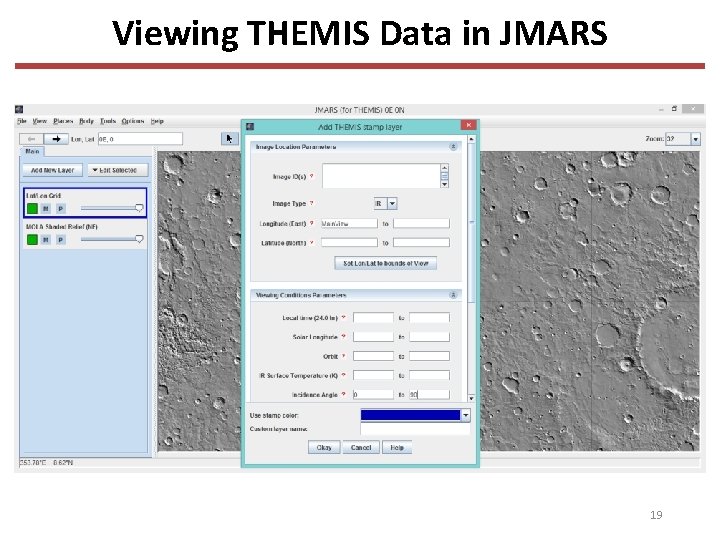Open the Edit Selected dropdown button
The width and height of the screenshot is (720, 540).
point(118,170)
